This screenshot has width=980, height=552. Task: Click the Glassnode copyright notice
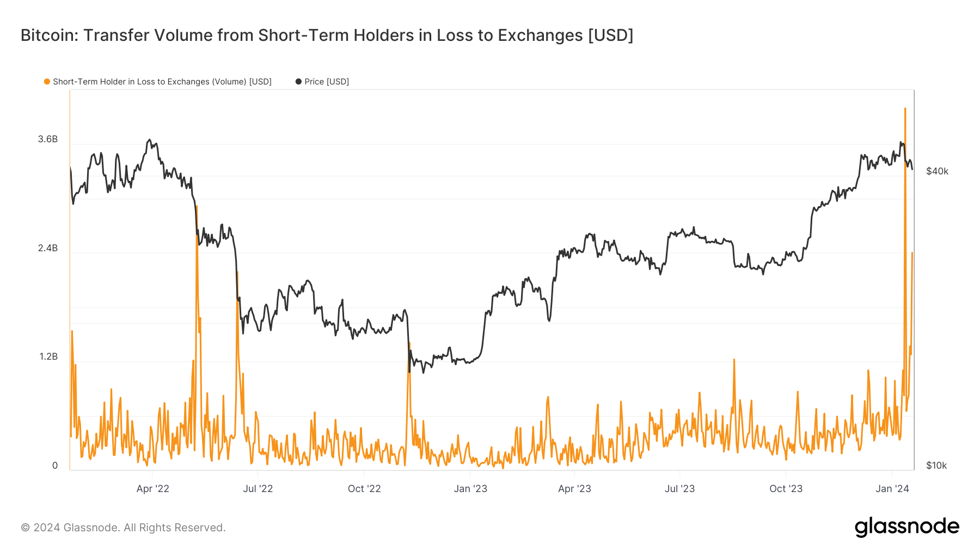coord(123,527)
